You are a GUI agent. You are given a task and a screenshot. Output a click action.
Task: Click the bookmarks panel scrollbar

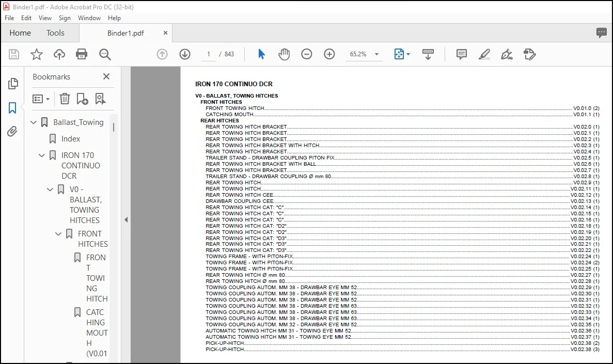pos(114,127)
